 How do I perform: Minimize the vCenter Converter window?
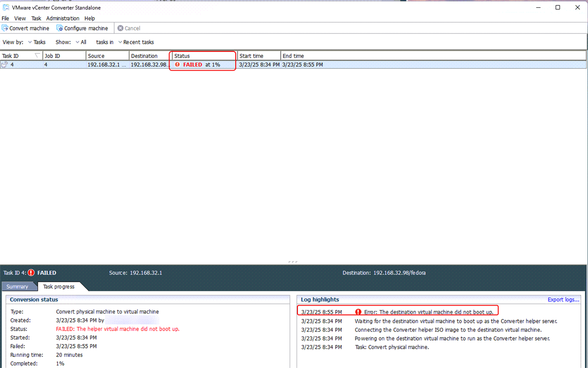click(x=539, y=7)
